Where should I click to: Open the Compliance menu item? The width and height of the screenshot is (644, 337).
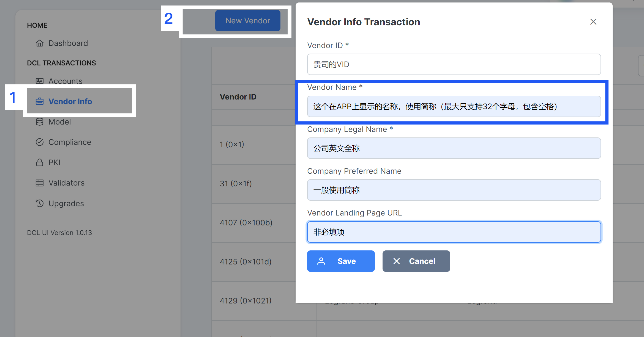70,142
